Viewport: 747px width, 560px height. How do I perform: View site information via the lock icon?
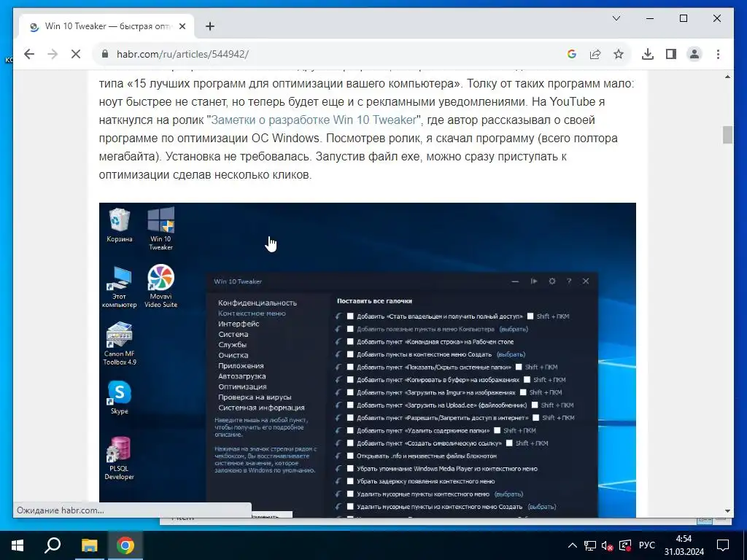click(105, 54)
